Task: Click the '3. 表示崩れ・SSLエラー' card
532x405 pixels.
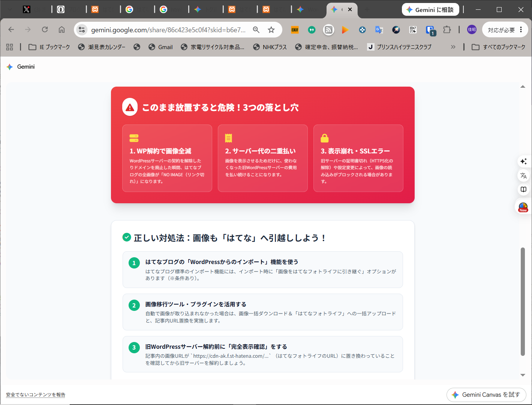Action: pyautogui.click(x=358, y=158)
